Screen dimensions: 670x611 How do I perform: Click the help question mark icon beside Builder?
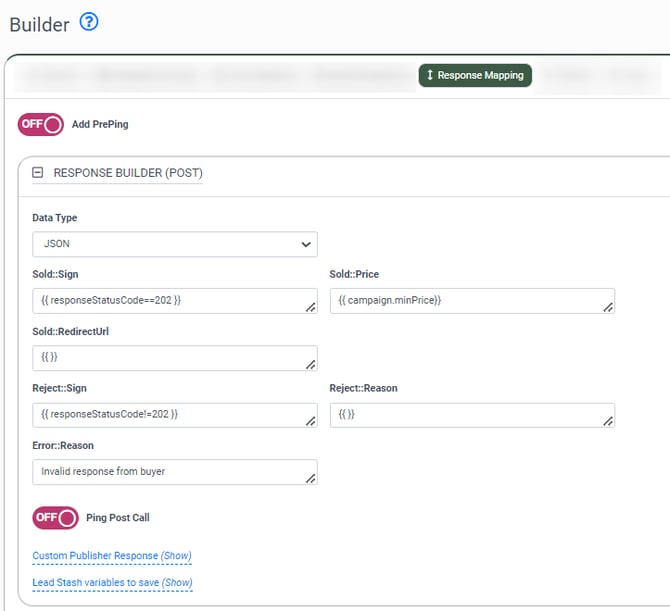pyautogui.click(x=89, y=22)
